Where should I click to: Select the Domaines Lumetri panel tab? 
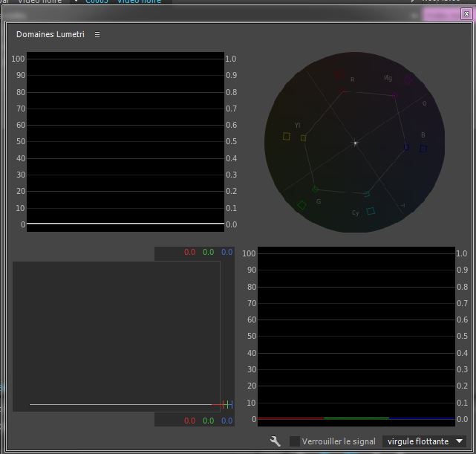pos(50,34)
